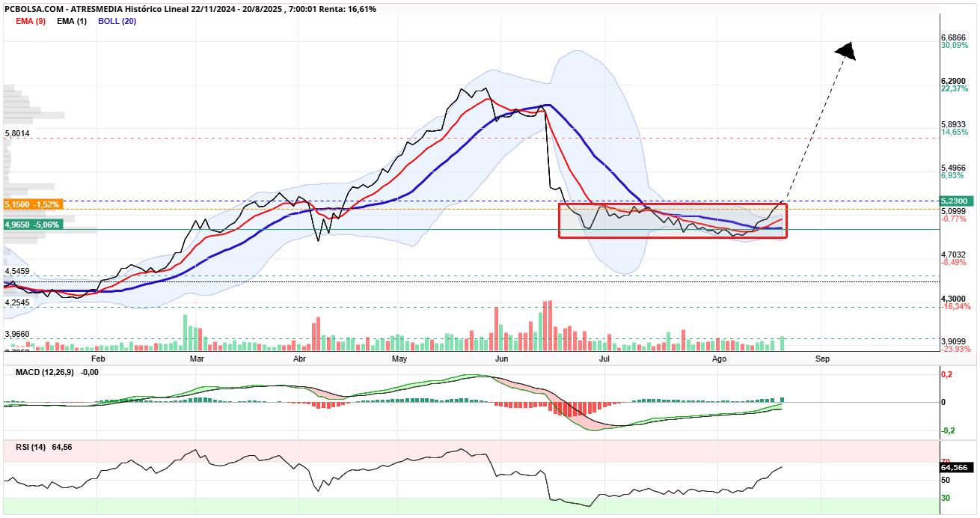Select the black EMA (1) legend label

[72, 21]
